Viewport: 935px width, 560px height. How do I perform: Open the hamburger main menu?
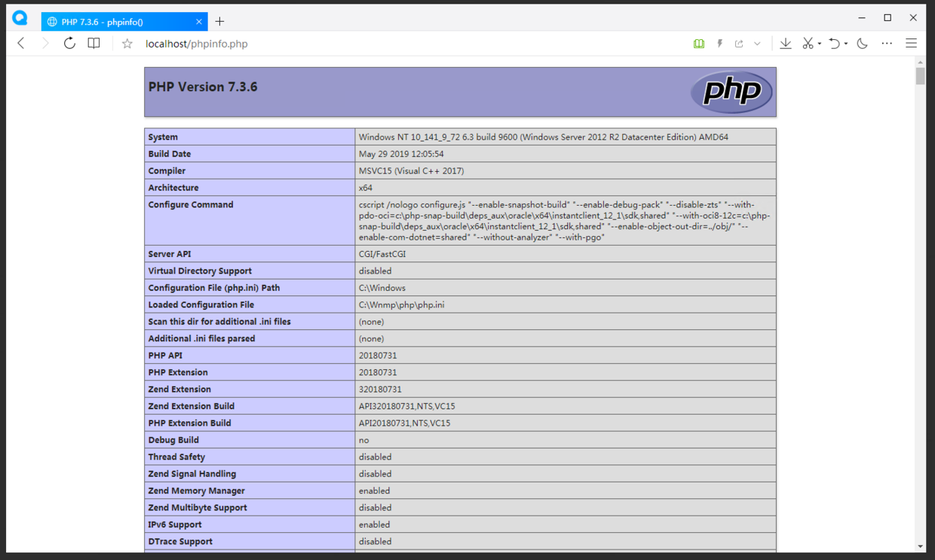(911, 44)
